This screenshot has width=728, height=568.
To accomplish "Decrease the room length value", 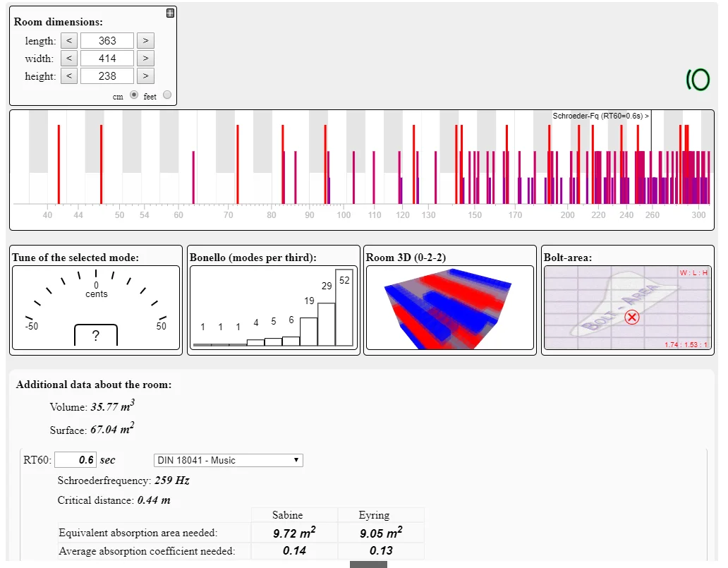I will (68, 41).
